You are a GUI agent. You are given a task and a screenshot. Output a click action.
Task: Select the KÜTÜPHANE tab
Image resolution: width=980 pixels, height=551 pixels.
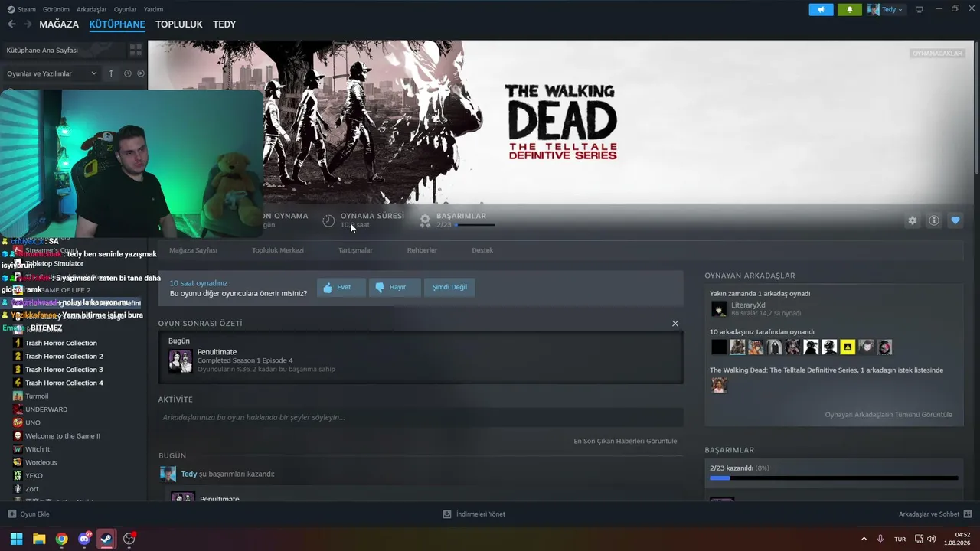117,24
